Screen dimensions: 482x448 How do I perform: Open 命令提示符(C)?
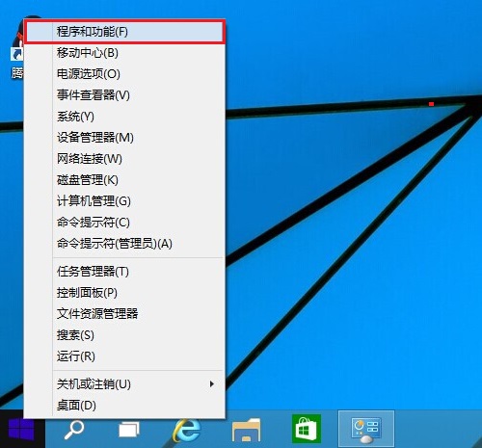pyautogui.click(x=124, y=223)
